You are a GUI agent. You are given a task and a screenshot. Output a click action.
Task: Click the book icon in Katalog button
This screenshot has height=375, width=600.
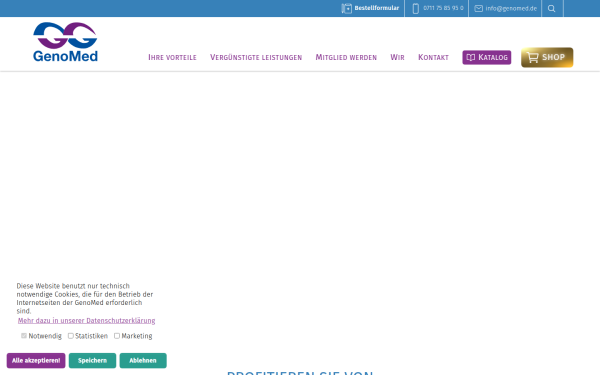[471, 57]
